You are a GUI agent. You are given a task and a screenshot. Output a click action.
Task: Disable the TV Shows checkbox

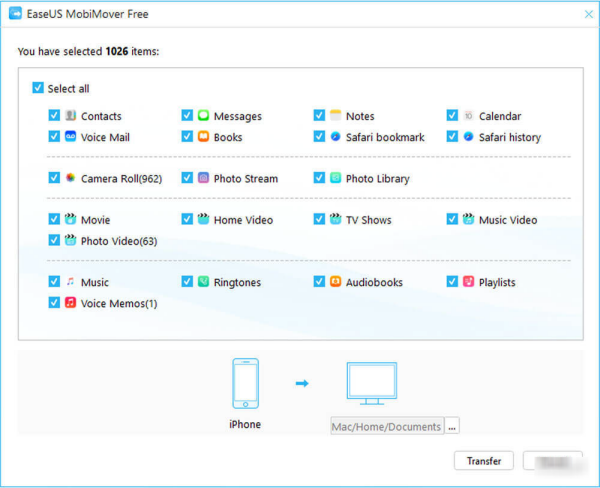pyautogui.click(x=320, y=220)
